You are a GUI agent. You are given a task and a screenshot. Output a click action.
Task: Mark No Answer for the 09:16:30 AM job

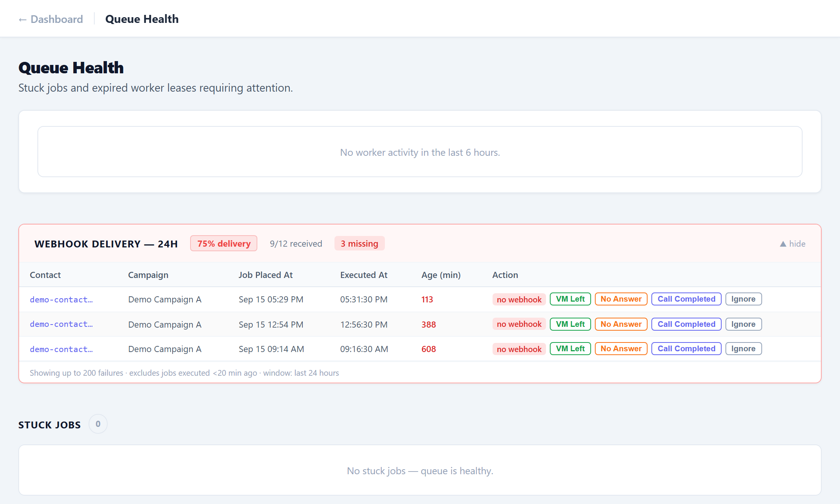[621, 349]
